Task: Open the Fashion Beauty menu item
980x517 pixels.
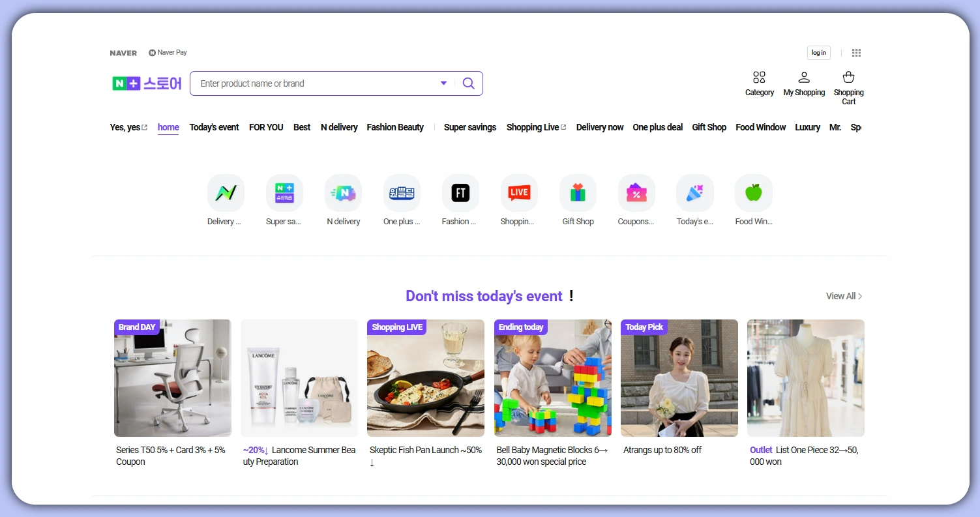Action: (394, 127)
